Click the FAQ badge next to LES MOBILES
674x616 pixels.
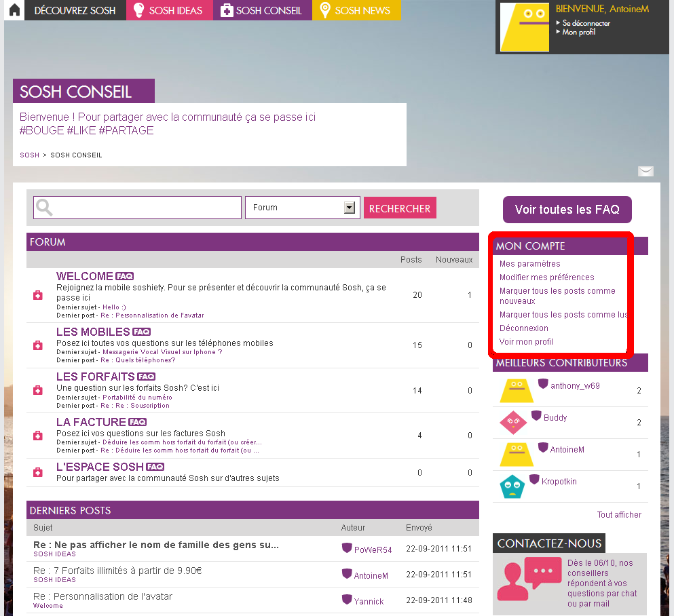click(141, 332)
